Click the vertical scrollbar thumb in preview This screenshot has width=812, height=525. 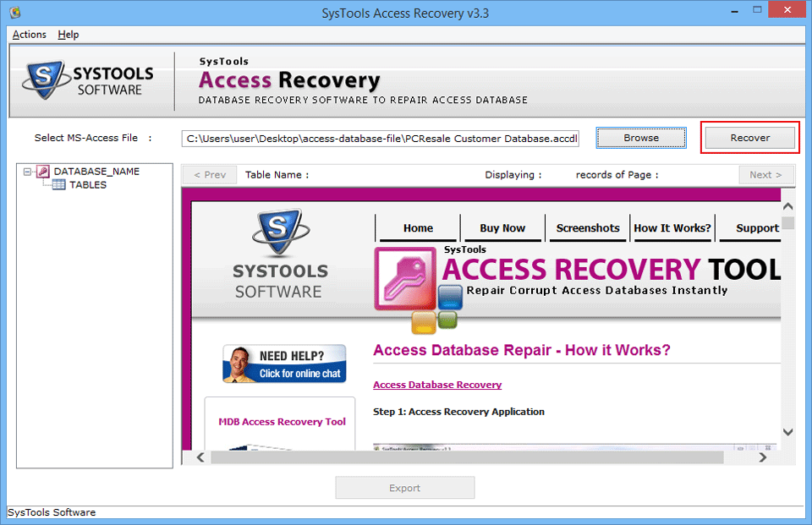pyautogui.click(x=788, y=222)
